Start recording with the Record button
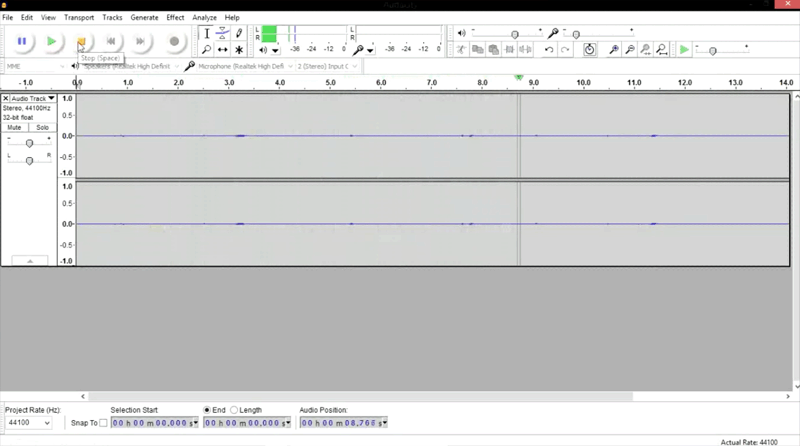 tap(174, 41)
